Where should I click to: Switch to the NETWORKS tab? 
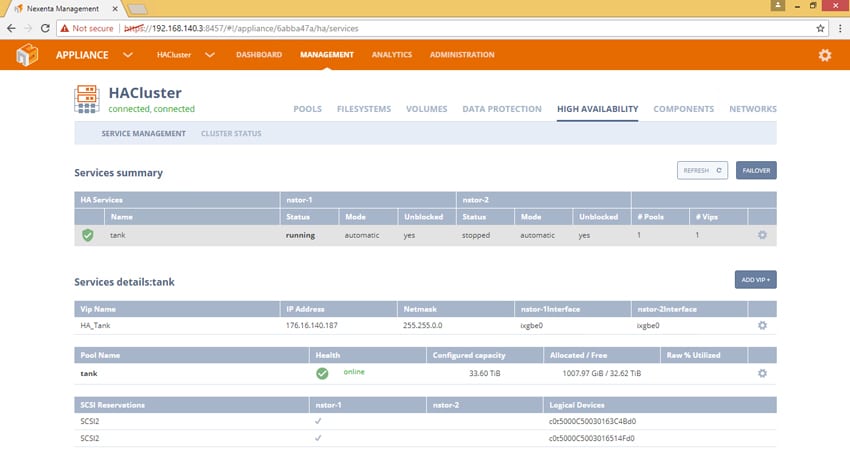point(752,109)
